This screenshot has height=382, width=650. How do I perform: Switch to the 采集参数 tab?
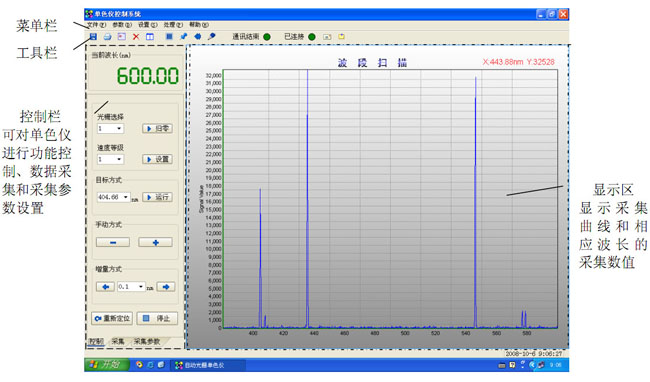147,341
